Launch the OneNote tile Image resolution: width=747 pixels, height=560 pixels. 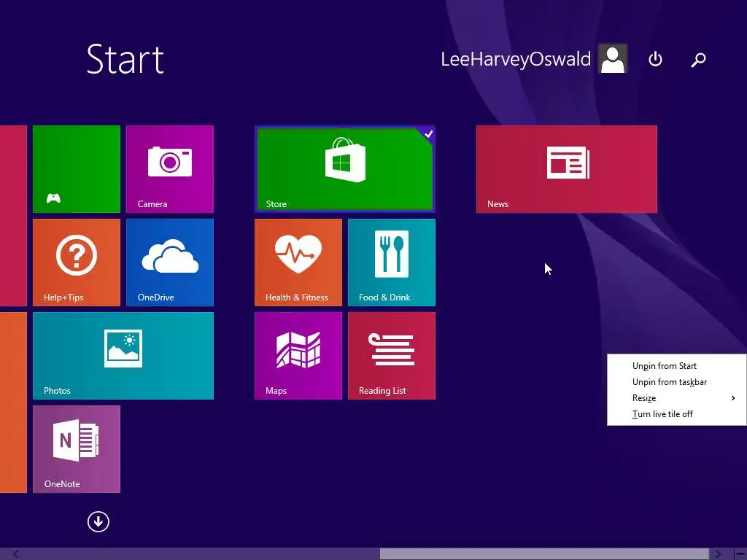pyautogui.click(x=76, y=449)
